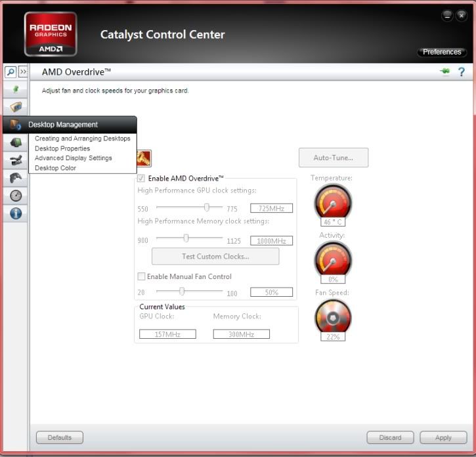Click the green pin icon near help
476x457 pixels.
click(x=445, y=72)
